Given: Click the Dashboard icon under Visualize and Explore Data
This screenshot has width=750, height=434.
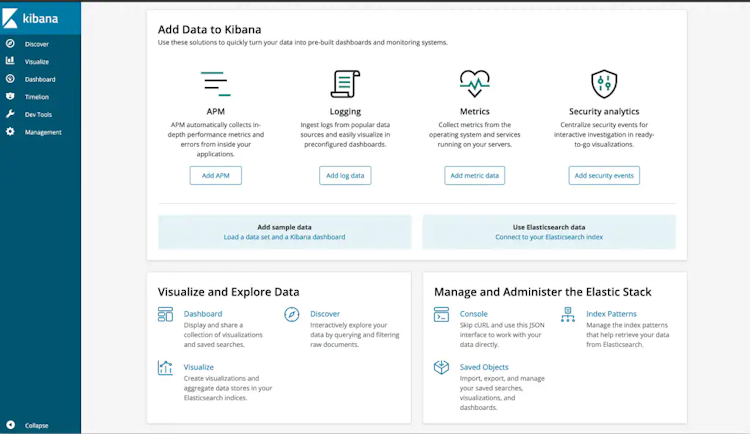Looking at the screenshot, I should coord(165,315).
